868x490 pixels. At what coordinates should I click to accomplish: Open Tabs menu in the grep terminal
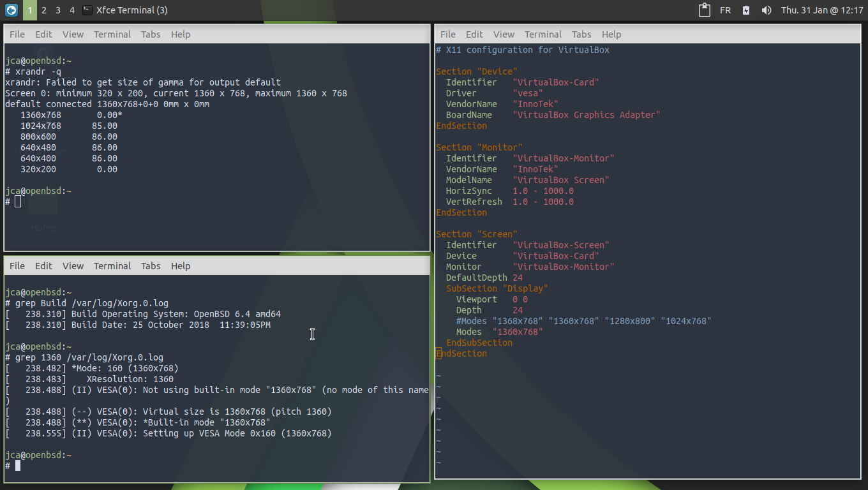tap(151, 266)
